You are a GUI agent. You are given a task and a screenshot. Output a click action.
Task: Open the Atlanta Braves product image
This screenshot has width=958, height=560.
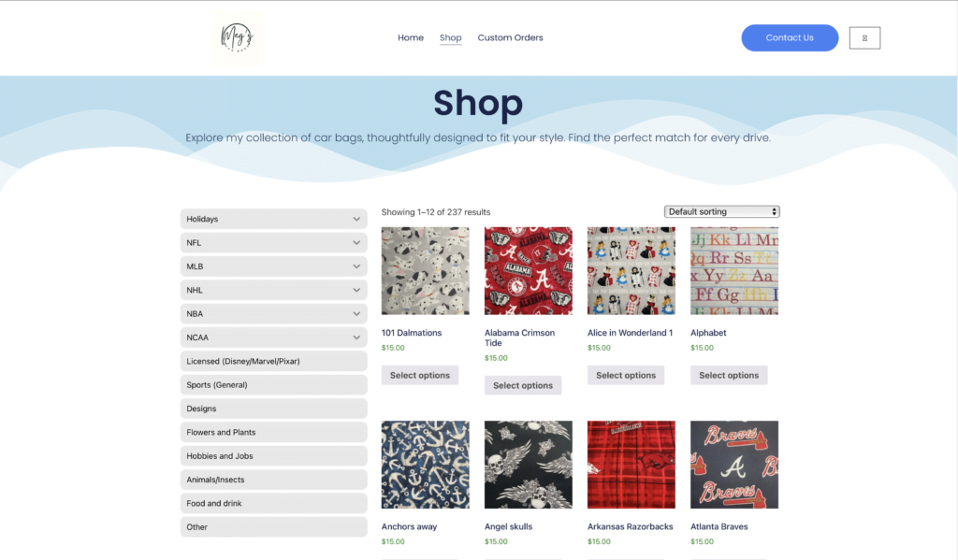click(734, 465)
